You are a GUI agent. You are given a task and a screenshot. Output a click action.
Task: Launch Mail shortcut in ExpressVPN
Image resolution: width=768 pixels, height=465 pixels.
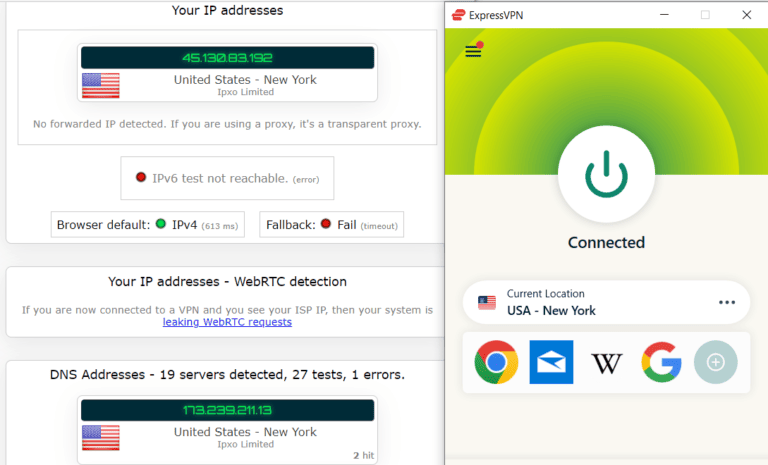point(551,362)
